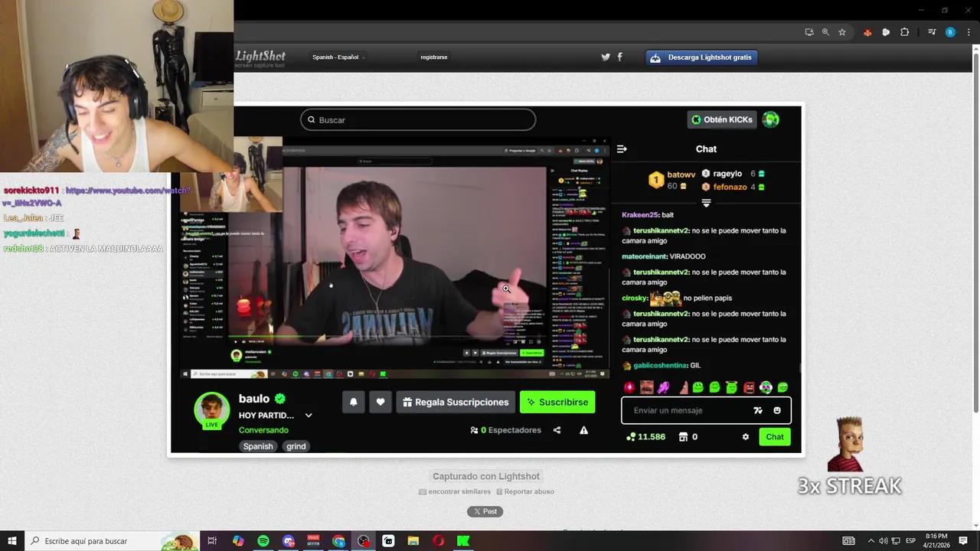Screen dimensions: 980x551
Task: Select the Spanish tag
Action: (x=258, y=446)
